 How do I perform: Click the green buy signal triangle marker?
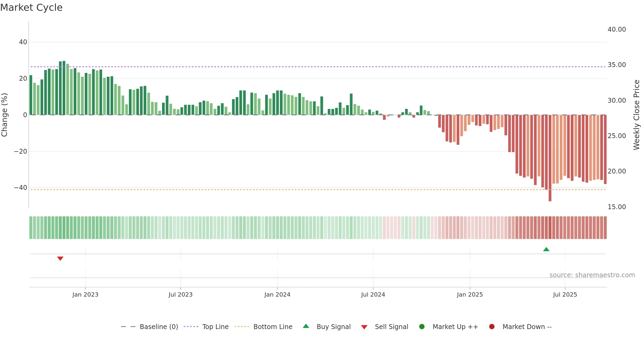click(546, 249)
